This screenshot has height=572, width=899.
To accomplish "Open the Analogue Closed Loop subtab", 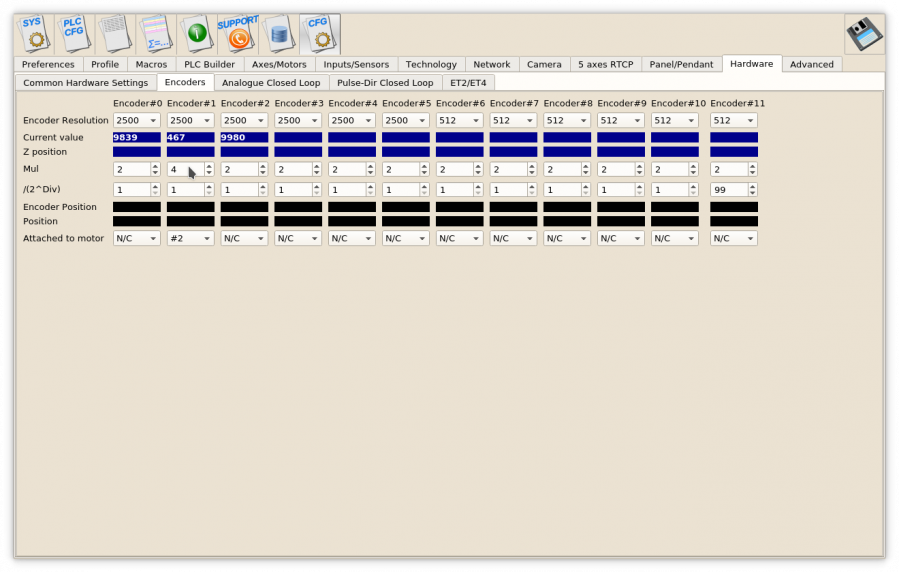I will point(271,83).
